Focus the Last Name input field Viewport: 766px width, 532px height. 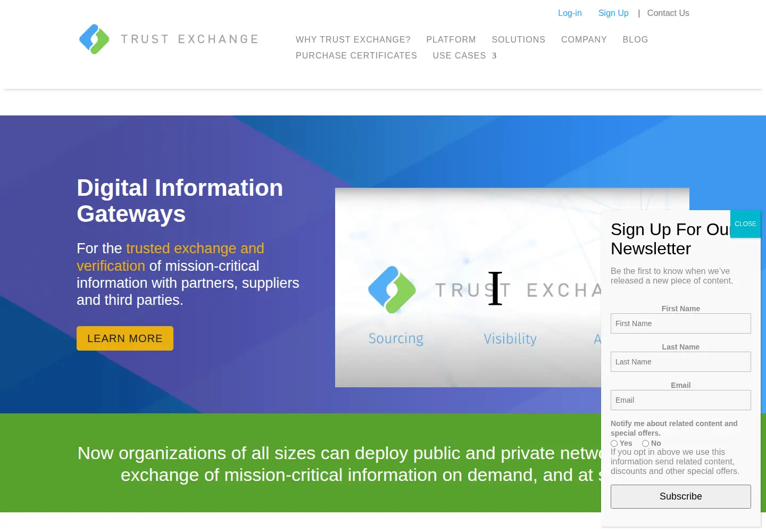(x=681, y=362)
